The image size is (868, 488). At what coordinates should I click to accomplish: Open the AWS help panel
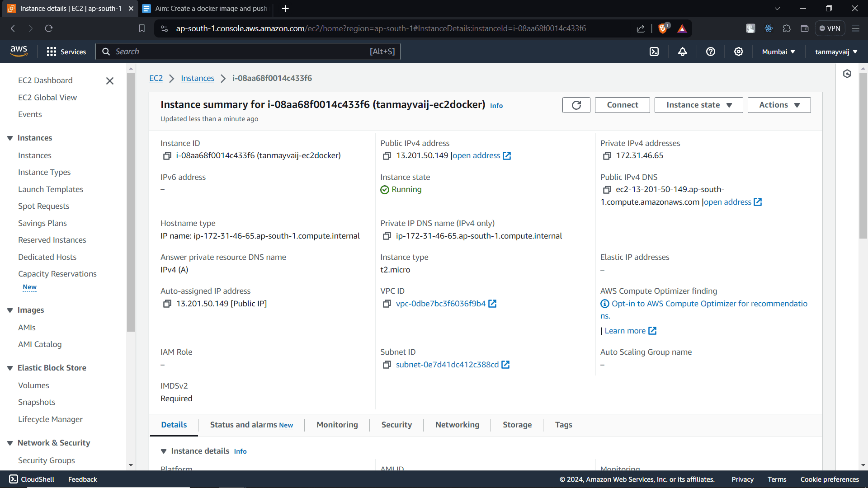[710, 52]
